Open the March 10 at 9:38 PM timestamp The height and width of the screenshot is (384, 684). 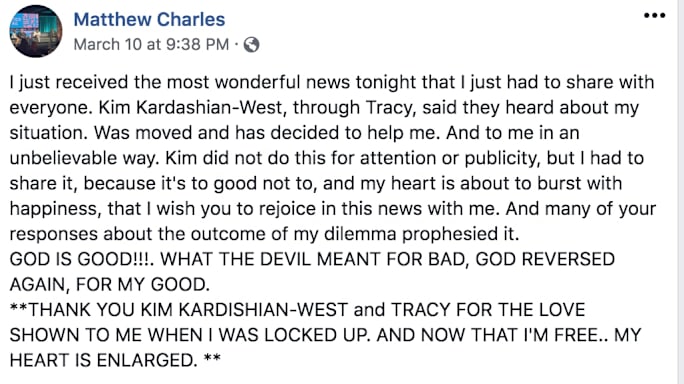(151, 45)
